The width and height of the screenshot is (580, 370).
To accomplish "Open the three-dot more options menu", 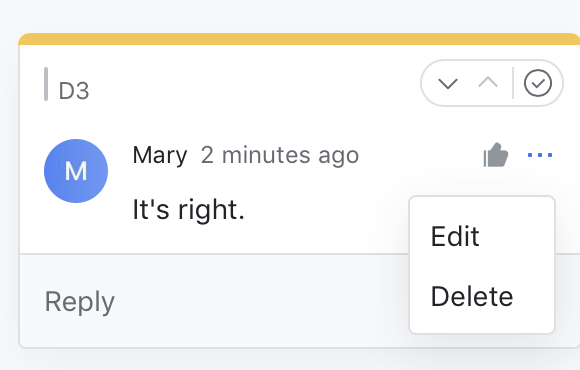I will (540, 155).
